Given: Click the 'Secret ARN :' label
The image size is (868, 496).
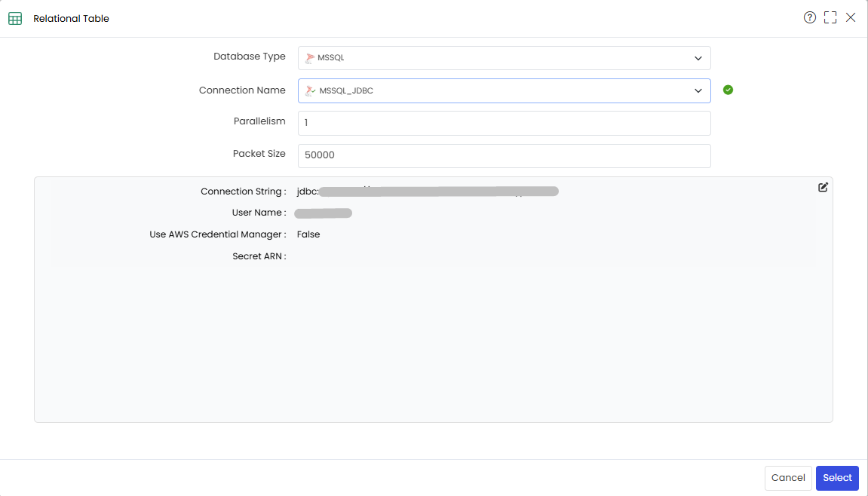Looking at the screenshot, I should 259,256.
